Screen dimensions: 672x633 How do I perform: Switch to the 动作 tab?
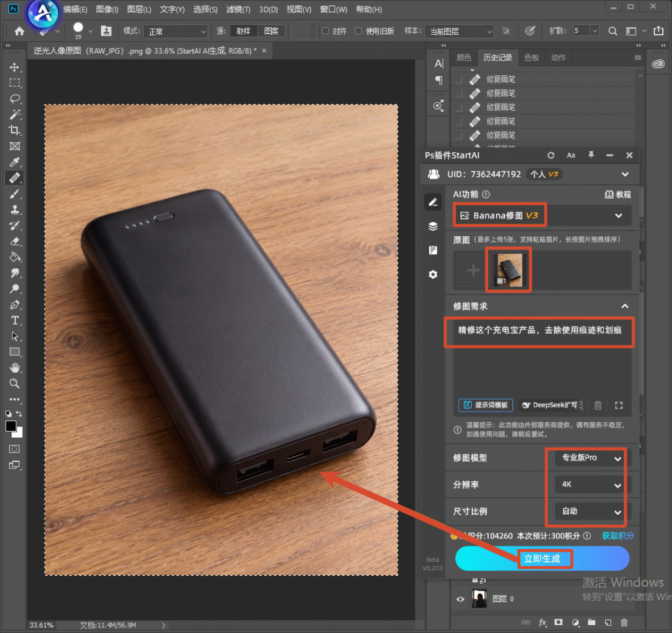pyautogui.click(x=558, y=57)
